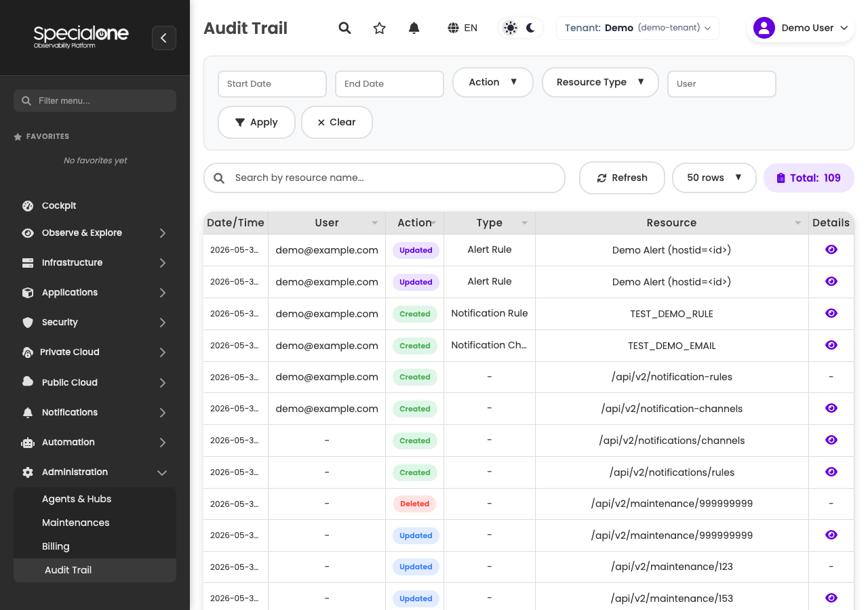Click the Private Cloud lock icon
Screen dimensions: 868x610
coord(28,352)
